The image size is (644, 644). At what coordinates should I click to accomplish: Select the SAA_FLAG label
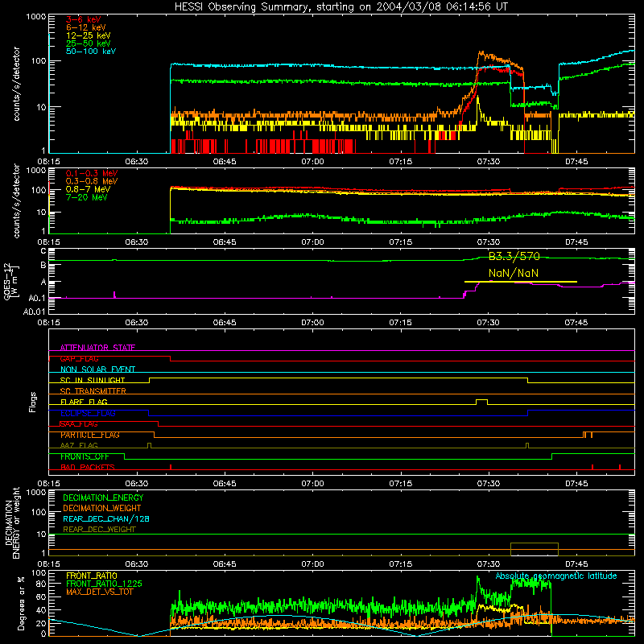(79, 424)
